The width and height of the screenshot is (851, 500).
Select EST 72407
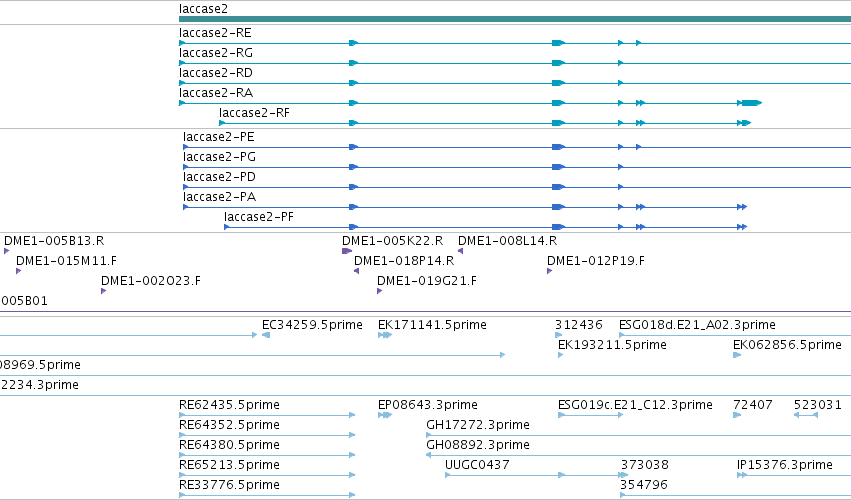click(x=752, y=405)
